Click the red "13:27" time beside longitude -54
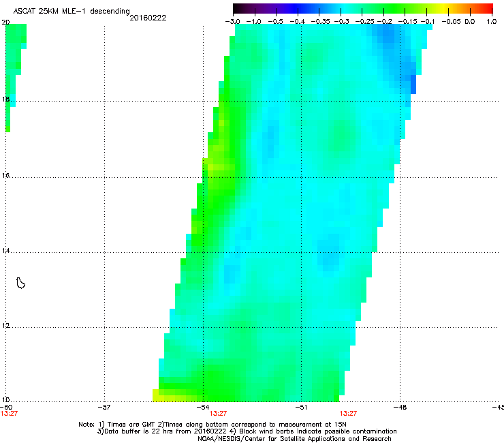 tap(218, 414)
